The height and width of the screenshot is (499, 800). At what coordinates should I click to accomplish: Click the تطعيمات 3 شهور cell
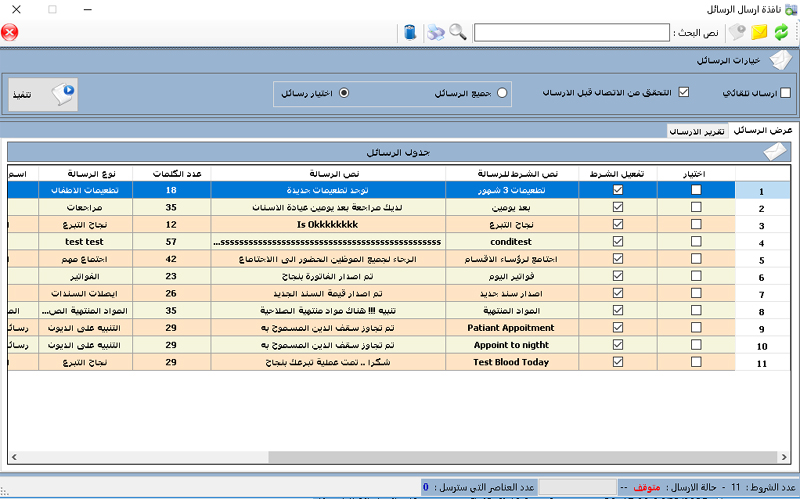512,190
